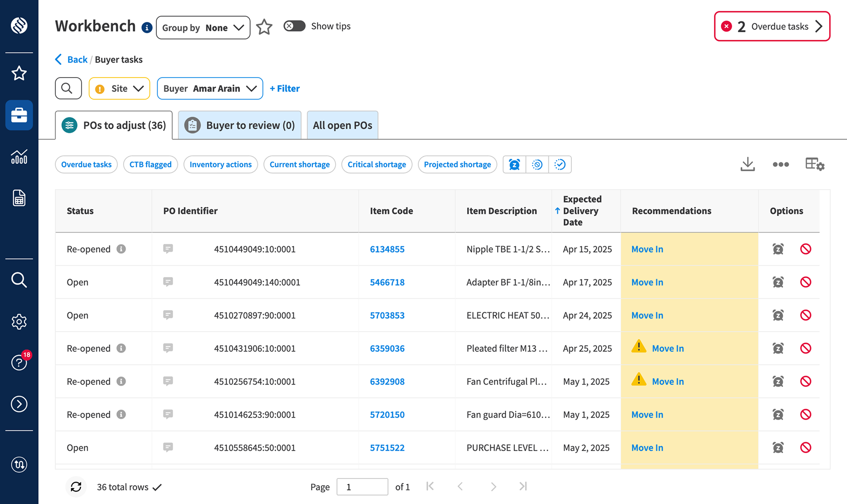Show info for 4510431906 Re-opened status
The width and height of the screenshot is (847, 504).
pyautogui.click(x=121, y=348)
